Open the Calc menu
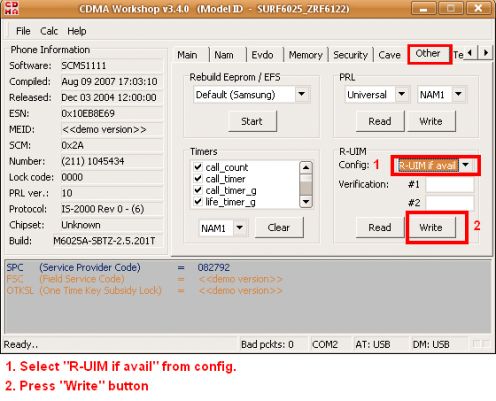 [49, 31]
